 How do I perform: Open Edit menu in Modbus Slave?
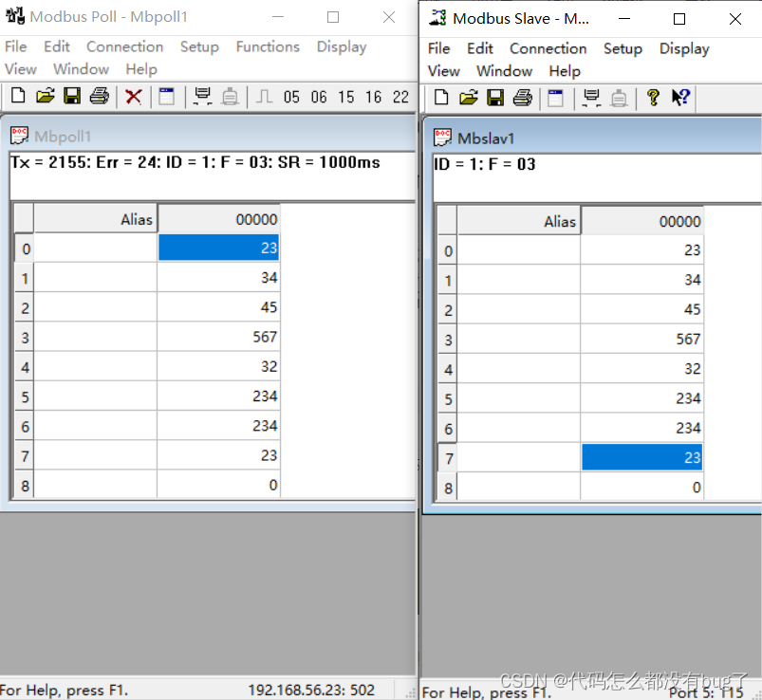[480, 48]
